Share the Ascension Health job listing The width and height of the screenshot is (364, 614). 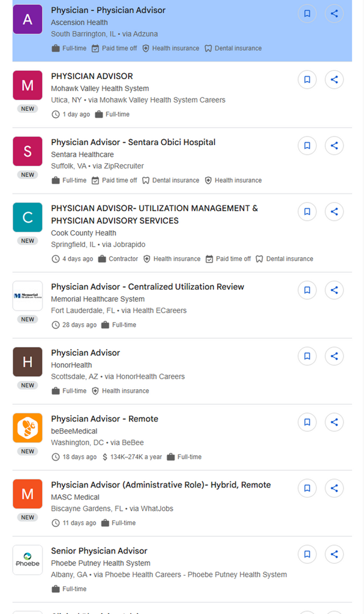click(x=335, y=14)
